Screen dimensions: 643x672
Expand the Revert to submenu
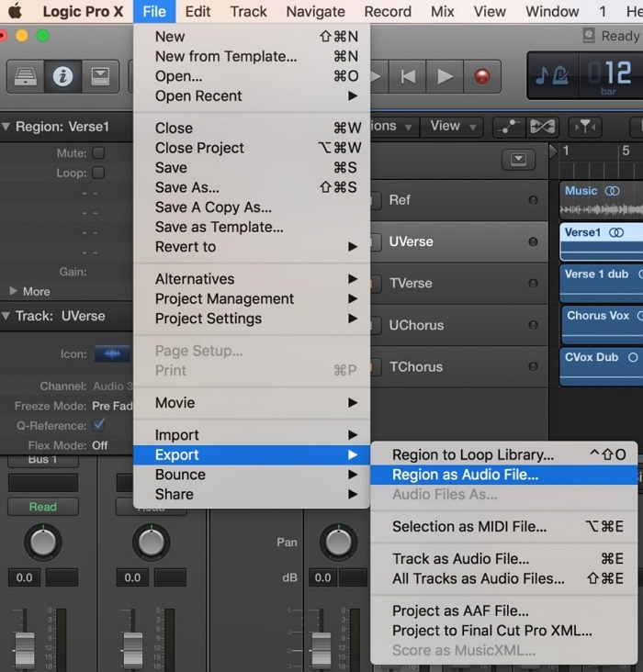tap(252, 246)
